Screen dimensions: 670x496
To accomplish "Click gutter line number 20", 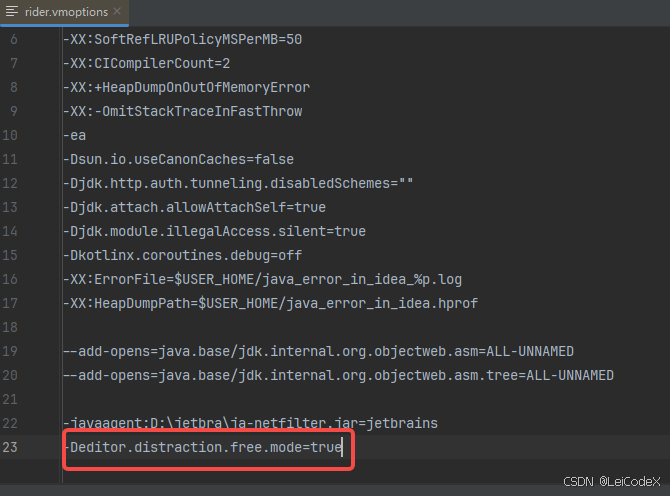I will click(10, 375).
